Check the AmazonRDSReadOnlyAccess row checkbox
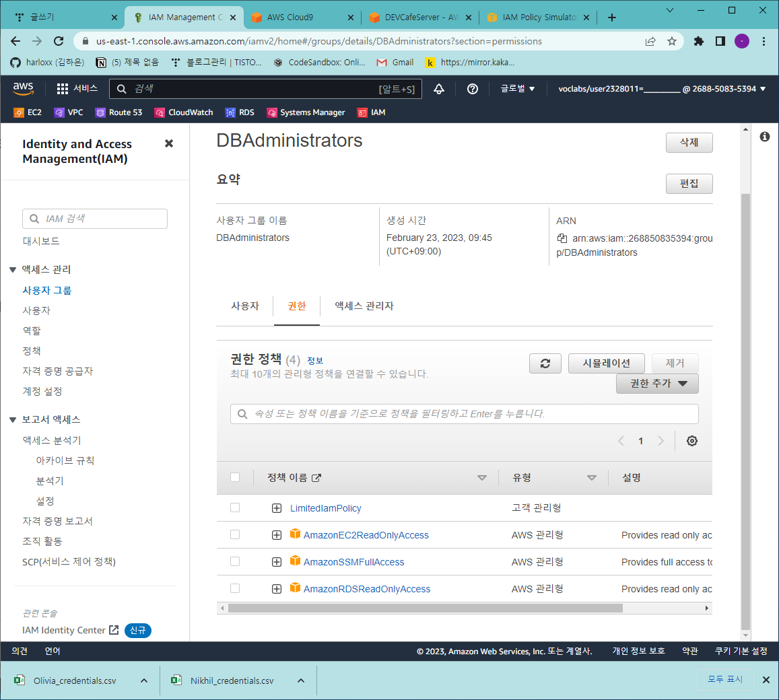This screenshot has height=700, width=779. click(x=235, y=588)
